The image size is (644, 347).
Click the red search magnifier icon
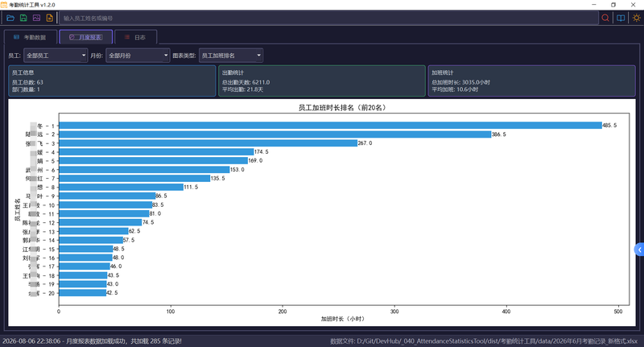605,18
